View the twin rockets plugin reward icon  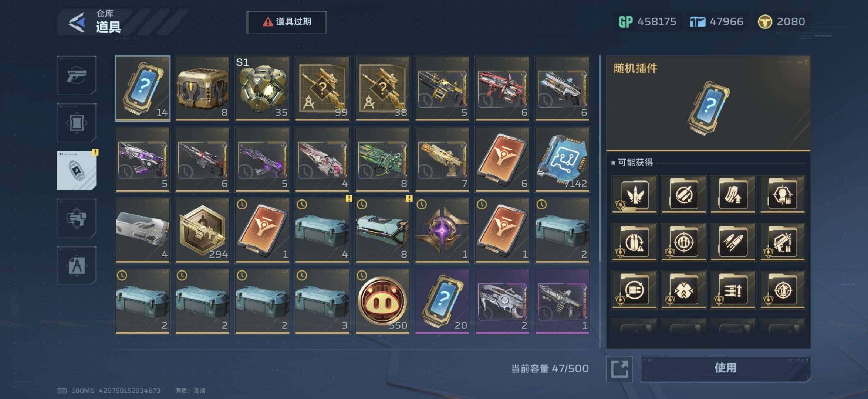click(x=733, y=242)
